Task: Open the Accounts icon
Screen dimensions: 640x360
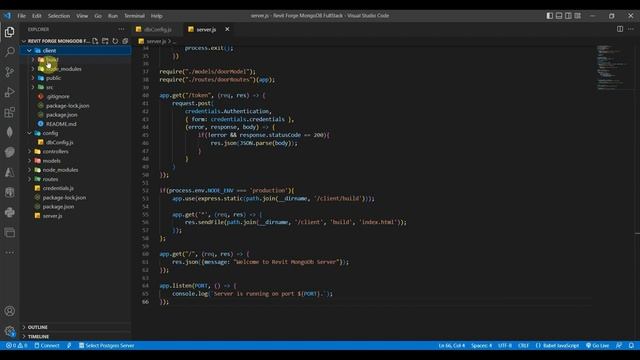Action: 9,311
